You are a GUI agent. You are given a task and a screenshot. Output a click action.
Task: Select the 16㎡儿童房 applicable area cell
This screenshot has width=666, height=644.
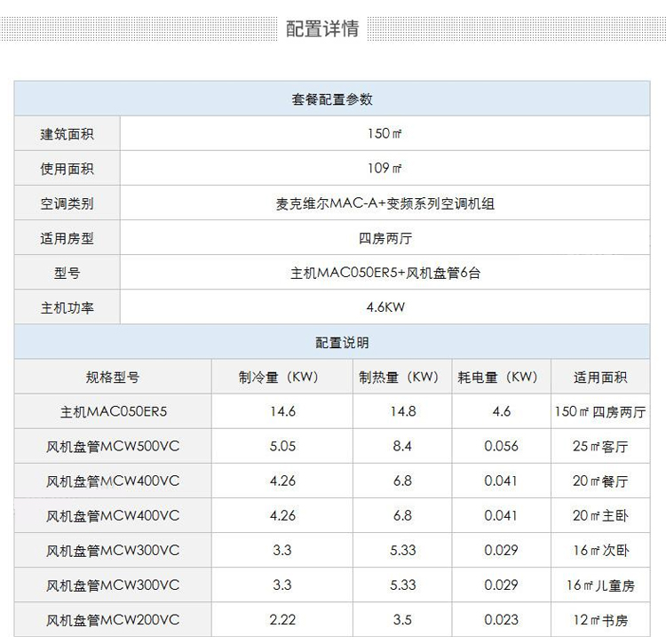click(600, 585)
